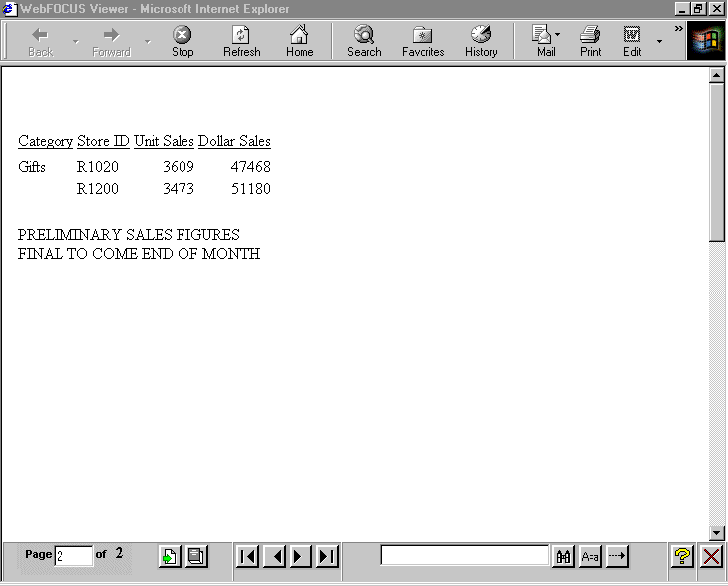Click the Unit Sales column heading

[x=164, y=141]
